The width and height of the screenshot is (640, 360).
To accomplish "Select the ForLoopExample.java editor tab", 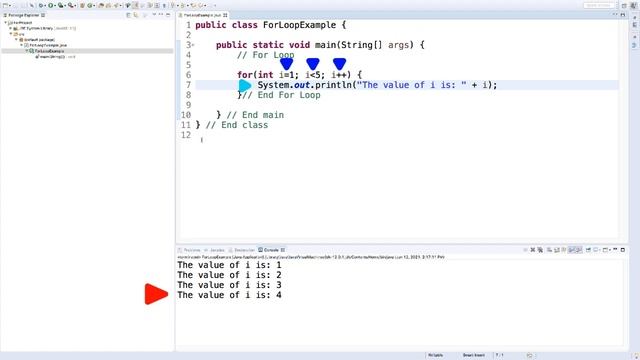I will pos(202,15).
